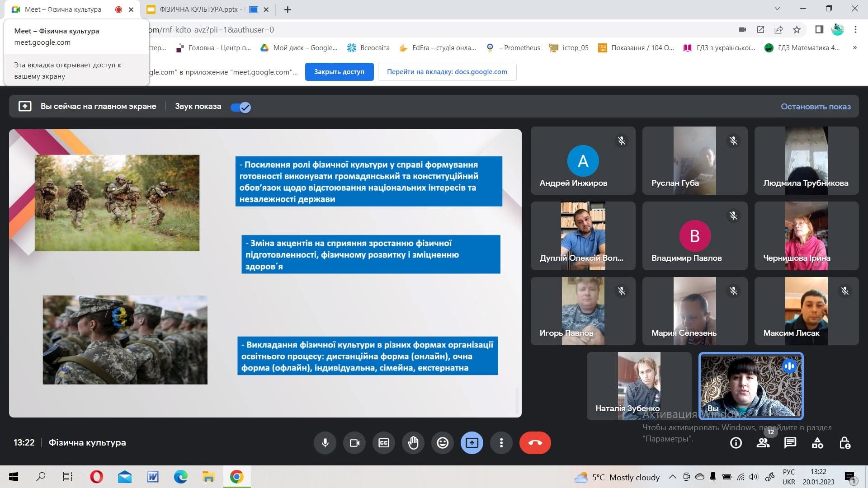Screen dimensions: 868x488
Task: Open tab search dropdown arrow
Action: [x=777, y=9]
